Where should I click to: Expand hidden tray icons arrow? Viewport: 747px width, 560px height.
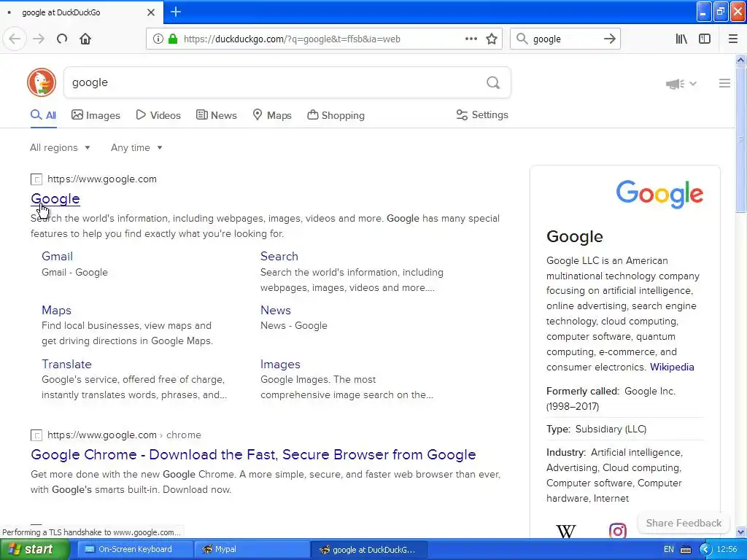705,550
